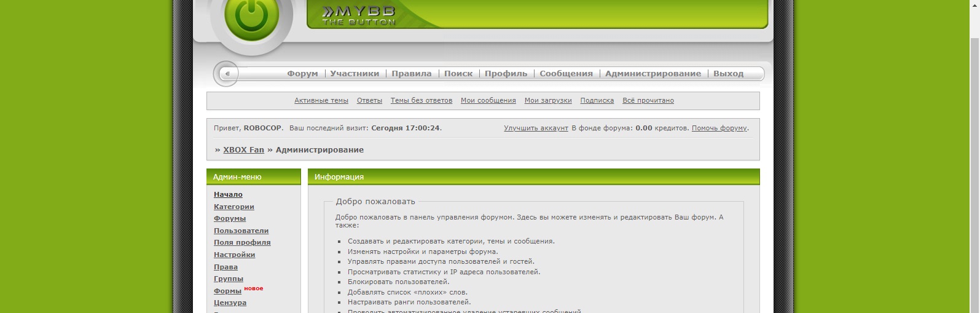Viewport: 980px width, 313px height.
Task: Open Пользователи in the admin menu
Action: click(241, 231)
